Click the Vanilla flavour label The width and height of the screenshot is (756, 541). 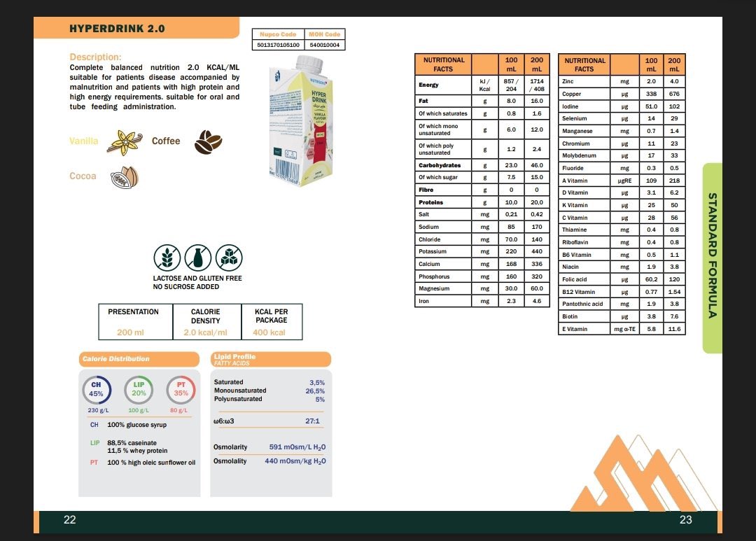[x=83, y=141]
